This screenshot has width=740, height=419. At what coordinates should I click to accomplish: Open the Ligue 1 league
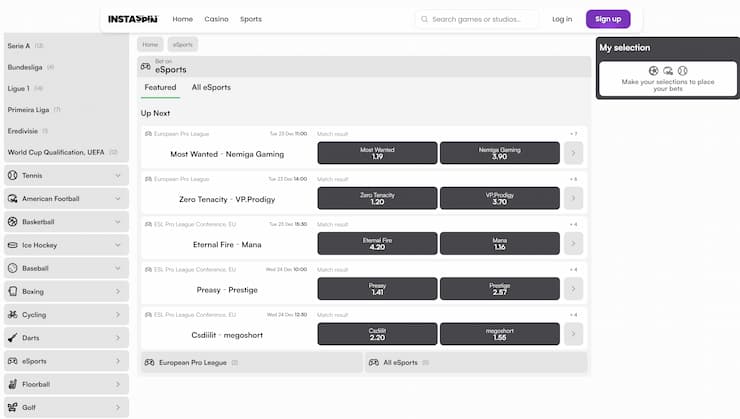(66, 88)
